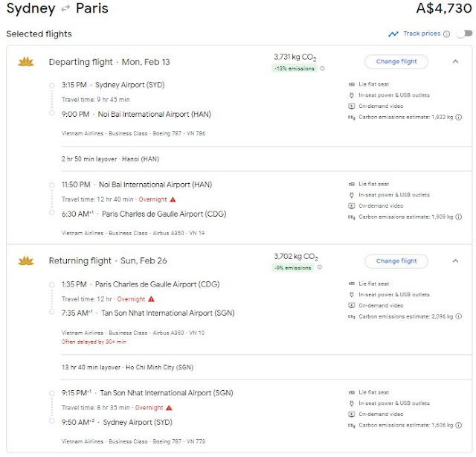
Task: Click the Track prices trend icon
Action: click(393, 33)
